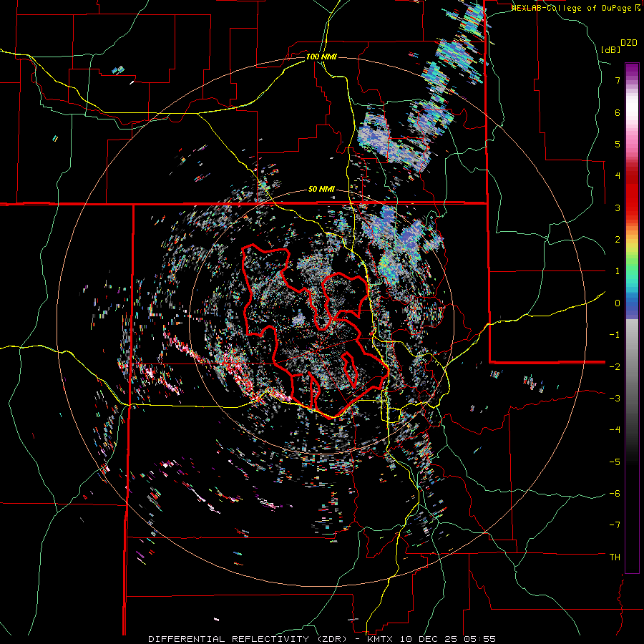Click the 0 value on color scale

(x=618, y=303)
